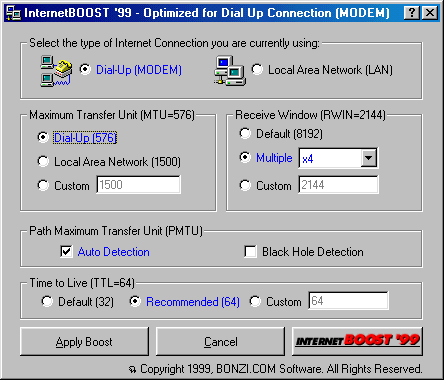Open the x4 multiplier dropdown arrow
The height and width of the screenshot is (380, 444).
tap(369, 158)
